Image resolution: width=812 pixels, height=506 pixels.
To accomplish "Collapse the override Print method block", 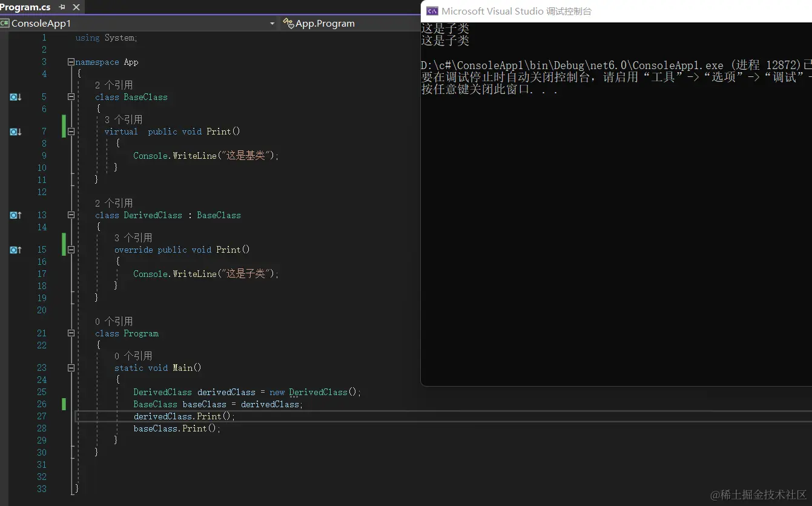I will (x=71, y=250).
